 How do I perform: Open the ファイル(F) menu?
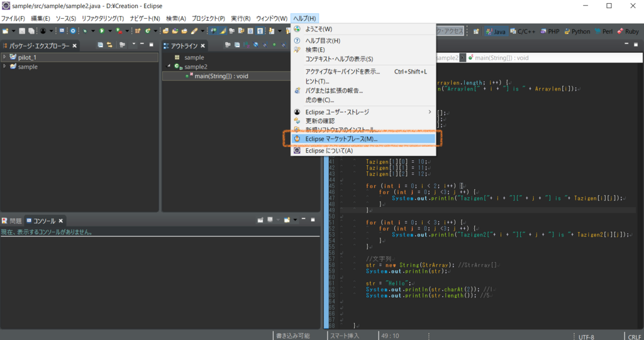13,18
